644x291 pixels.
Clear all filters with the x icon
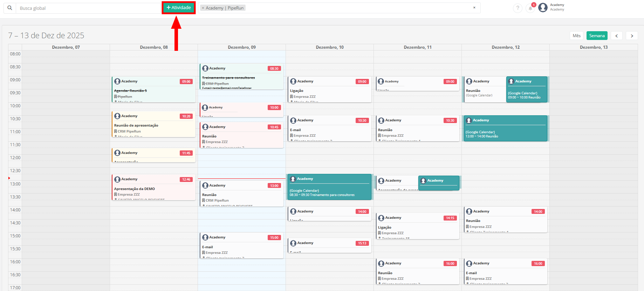(474, 8)
